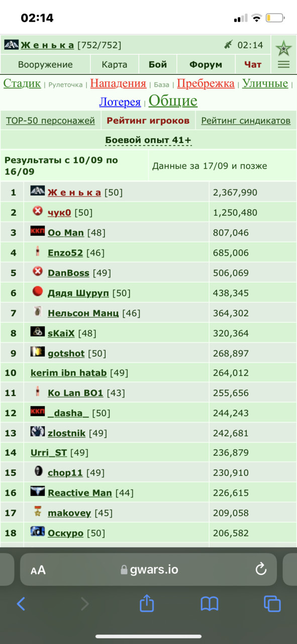Tap the gwars.io address bar
Screen dimensions: 297x644
[x=148, y=570]
